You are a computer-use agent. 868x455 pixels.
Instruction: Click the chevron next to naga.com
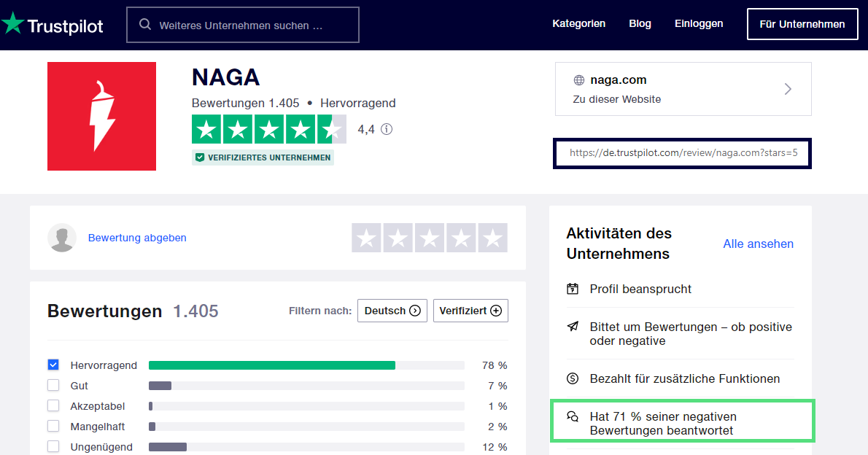tap(788, 88)
